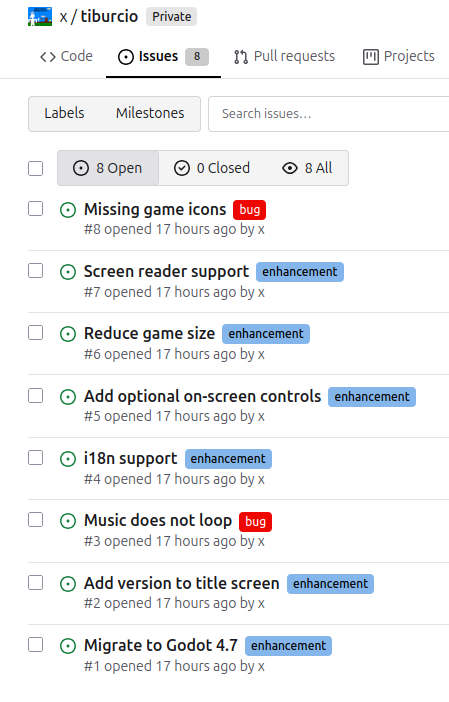This screenshot has width=449, height=702.
Task: Click the checkmark icon beside 0 Closed
Action: [182, 168]
